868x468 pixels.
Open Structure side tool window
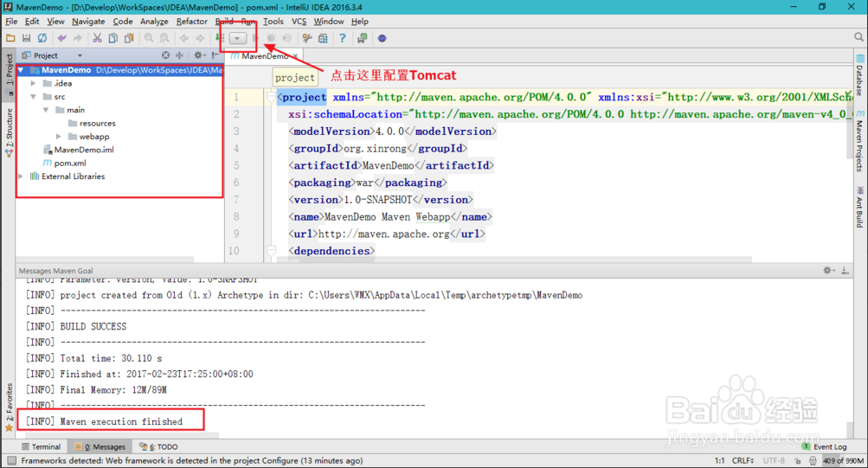9,132
